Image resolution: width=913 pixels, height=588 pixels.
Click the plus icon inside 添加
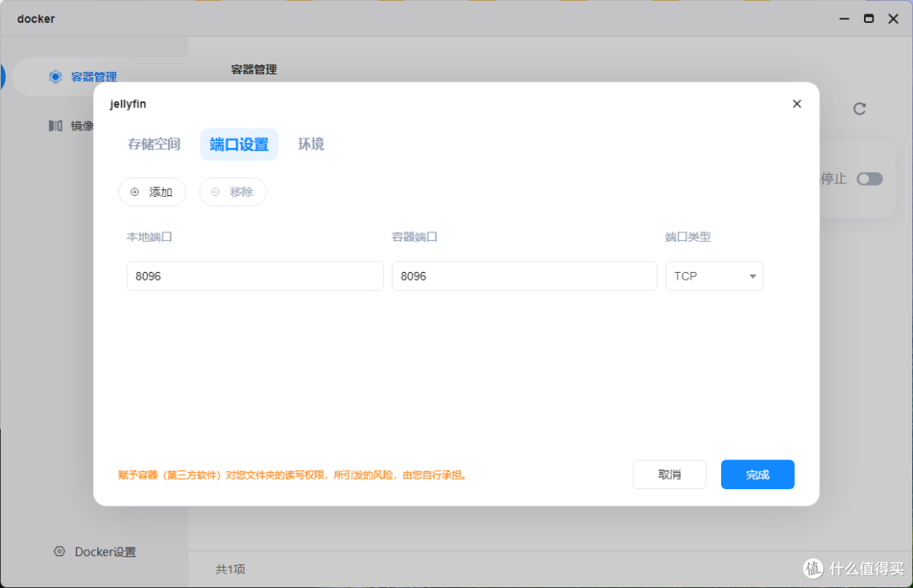tap(134, 192)
